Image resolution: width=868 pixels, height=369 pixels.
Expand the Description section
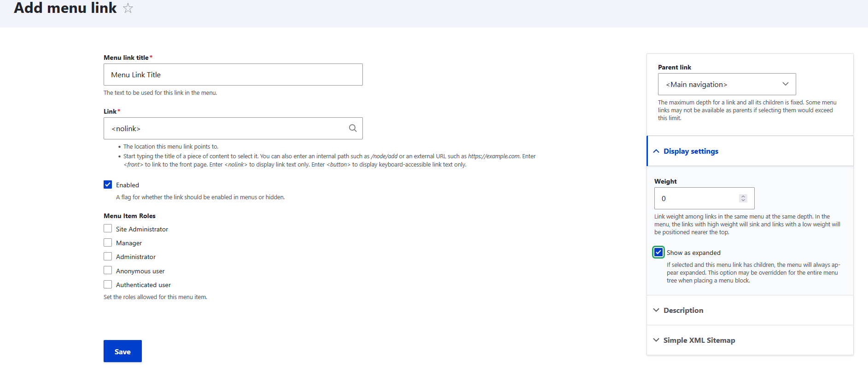coord(750,310)
